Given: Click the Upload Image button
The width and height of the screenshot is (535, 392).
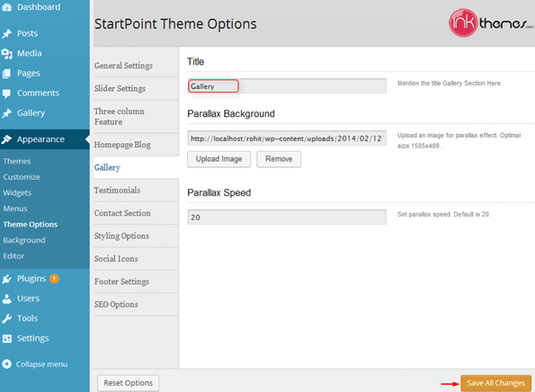Looking at the screenshot, I should tap(218, 159).
